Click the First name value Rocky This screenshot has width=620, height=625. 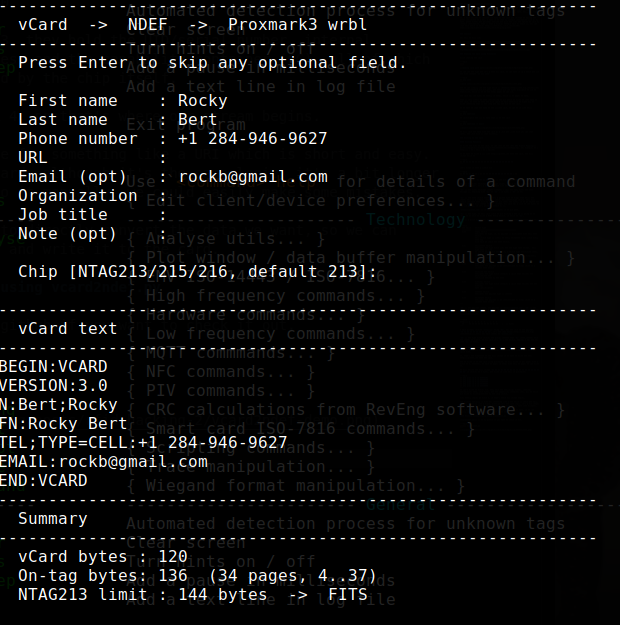pos(203,101)
